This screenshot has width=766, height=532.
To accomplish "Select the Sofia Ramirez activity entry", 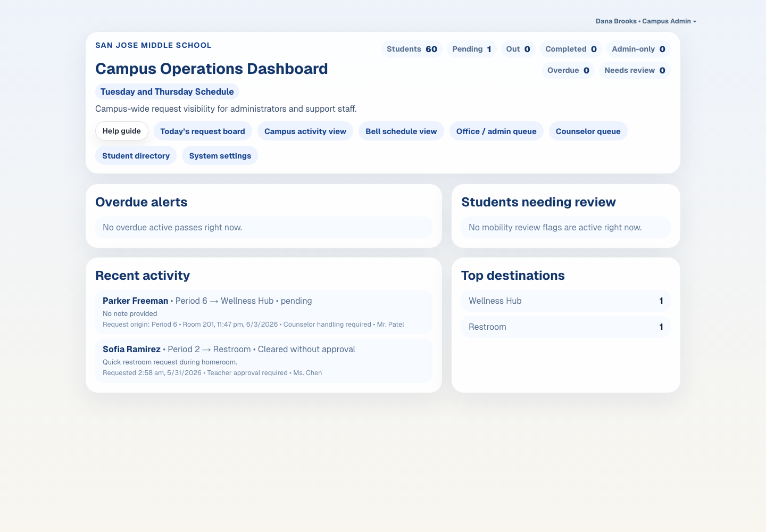I will (x=264, y=361).
